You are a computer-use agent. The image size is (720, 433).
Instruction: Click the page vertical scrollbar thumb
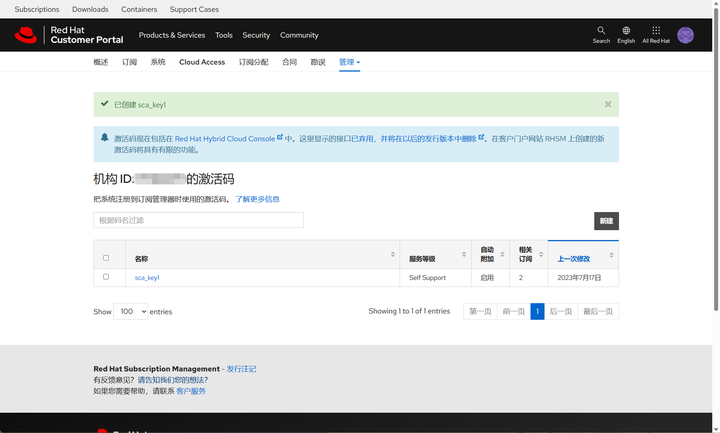716,158
